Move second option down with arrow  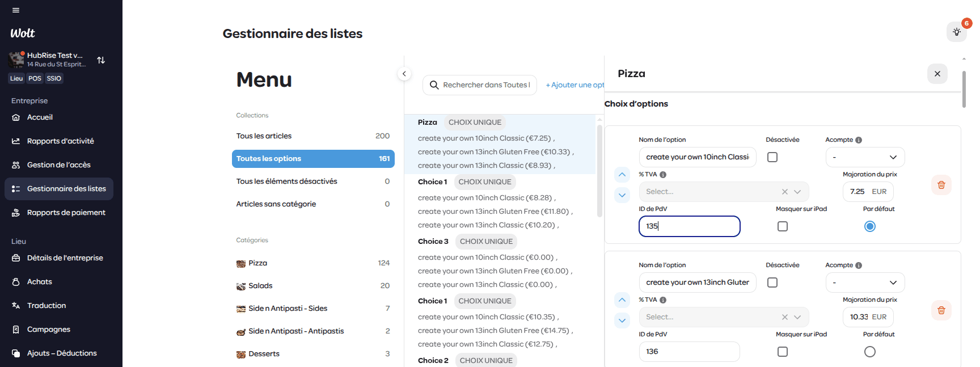622,320
